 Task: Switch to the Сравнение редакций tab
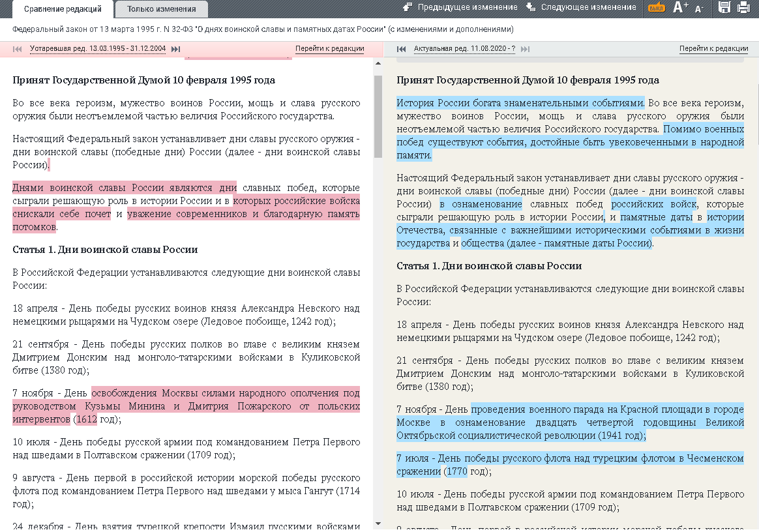[63, 8]
